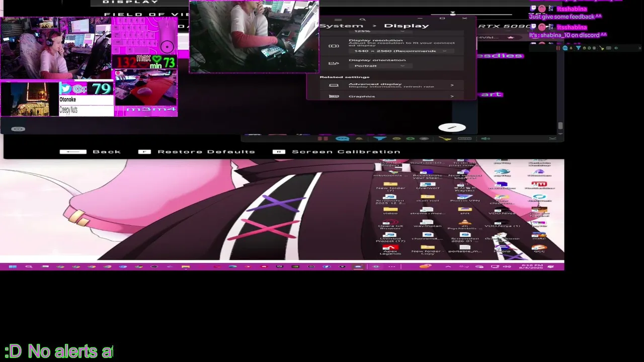This screenshot has height=362, width=644.
Task: Select the "Untitled Project (17)" desktop file
Action: point(390,237)
